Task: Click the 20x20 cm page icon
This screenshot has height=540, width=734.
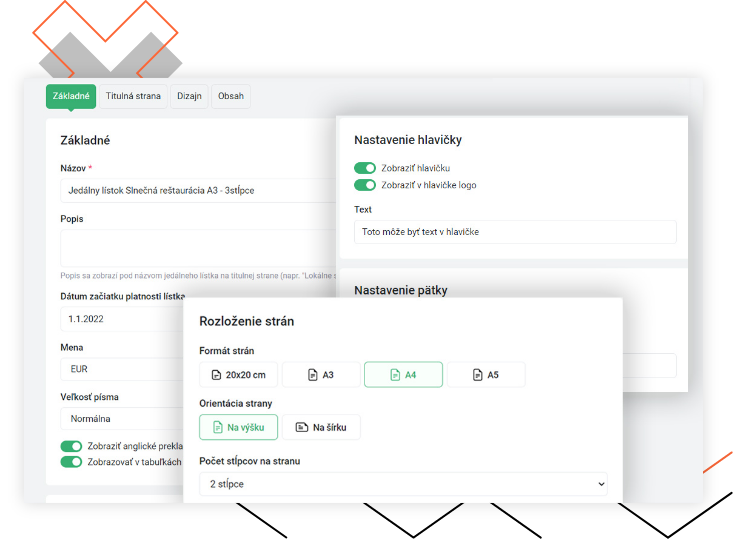Action: (x=216, y=375)
